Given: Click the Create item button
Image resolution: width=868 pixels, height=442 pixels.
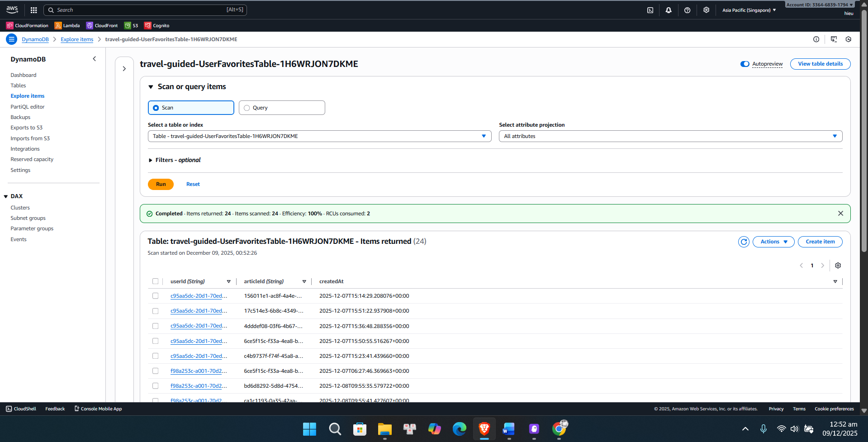Looking at the screenshot, I should point(820,242).
